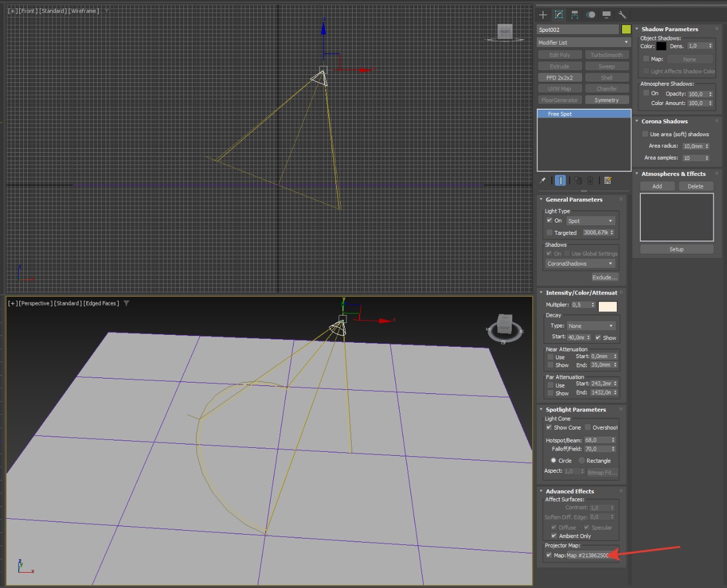Click the FFD 2x2x2 modifier button
727x588 pixels.
click(559, 78)
